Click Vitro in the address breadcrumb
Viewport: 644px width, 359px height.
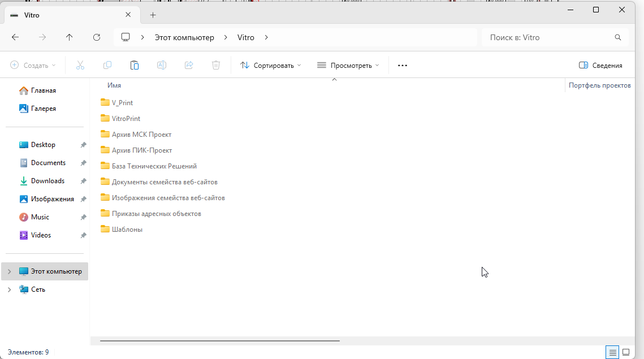point(245,37)
